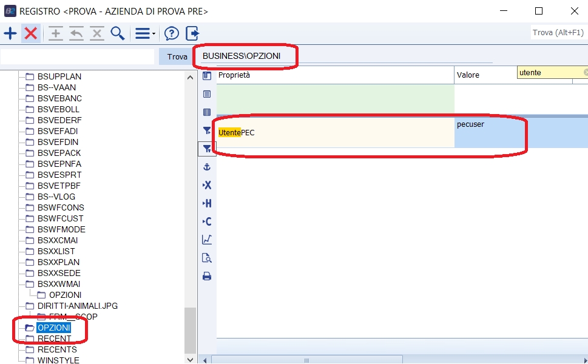Select BSVESPRT folder in tree
This screenshot has width=588, height=364.
pos(59,175)
